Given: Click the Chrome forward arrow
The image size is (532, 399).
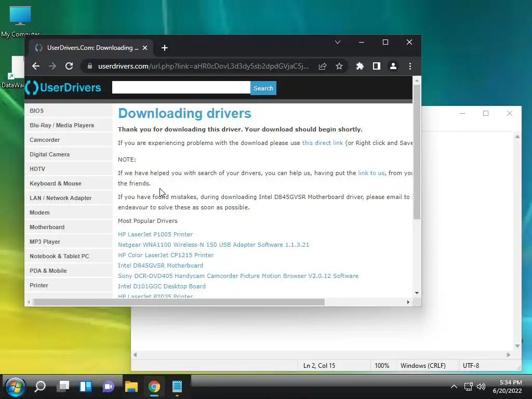Looking at the screenshot, I should (x=52, y=66).
